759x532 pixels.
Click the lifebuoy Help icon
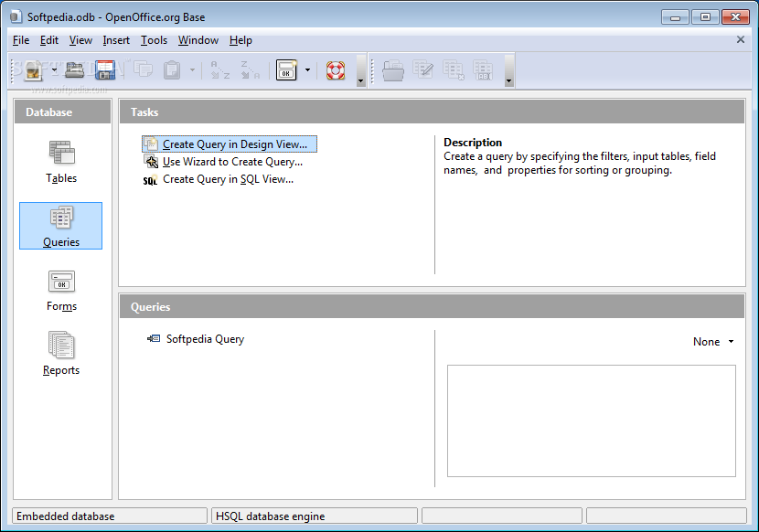[x=336, y=70]
